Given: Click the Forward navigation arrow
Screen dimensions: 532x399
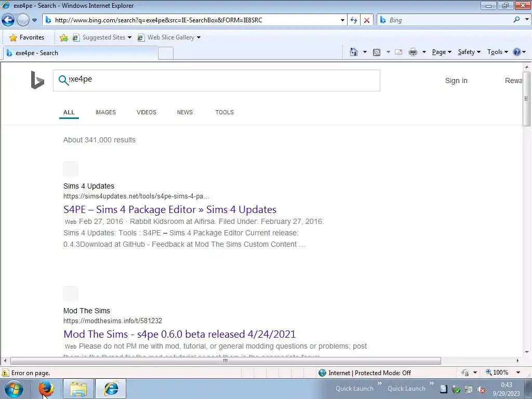Looking at the screenshot, I should [x=23, y=20].
